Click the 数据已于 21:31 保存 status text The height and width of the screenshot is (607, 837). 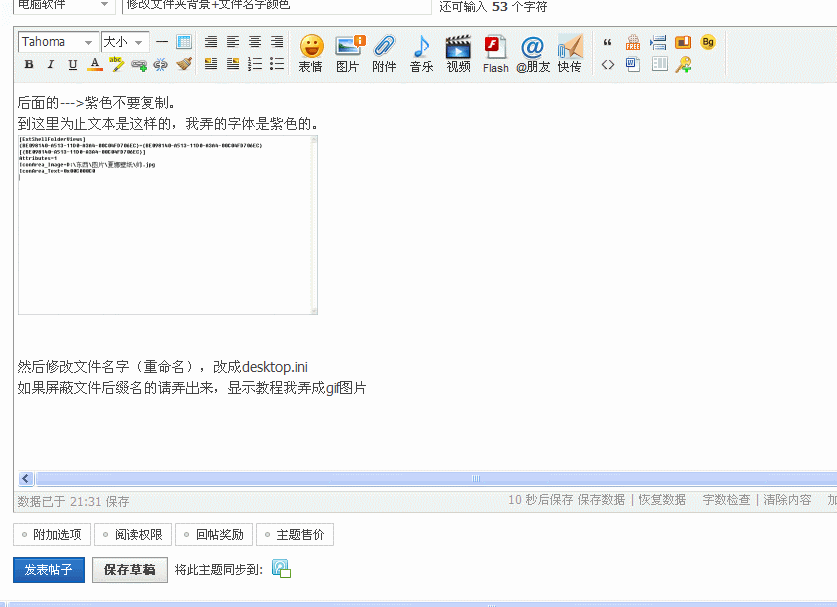tap(74, 501)
